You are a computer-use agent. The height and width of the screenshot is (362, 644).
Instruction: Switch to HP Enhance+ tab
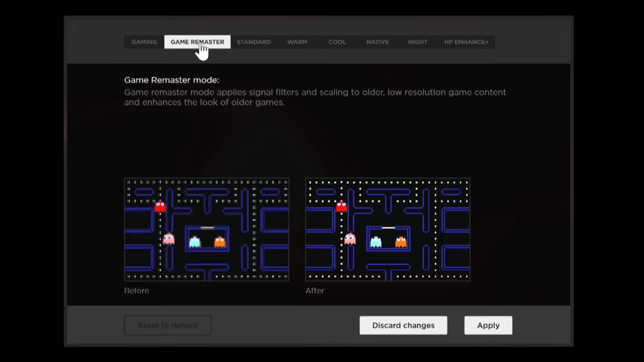[466, 42]
